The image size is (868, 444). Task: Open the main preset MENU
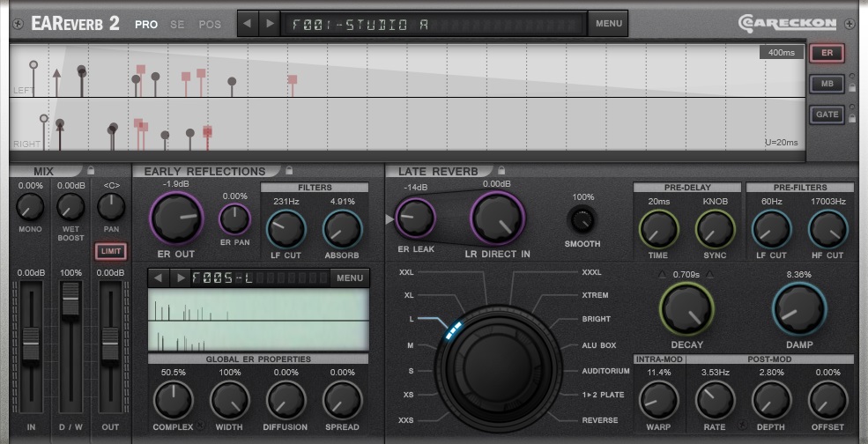click(608, 24)
